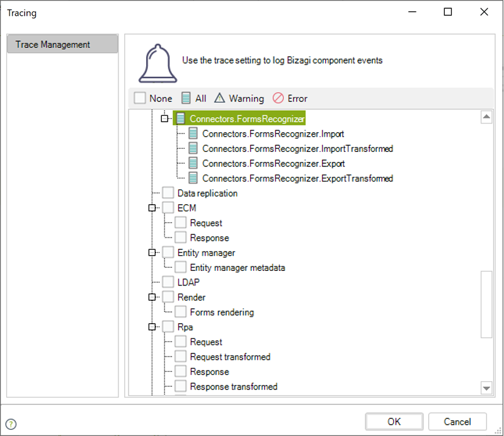This screenshot has height=436, width=504.
Task: Collapse the Rpa tree node
Action: (152, 327)
